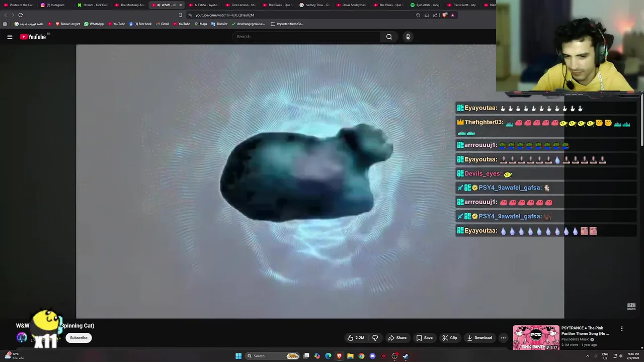Viewport: 644px width, 362px height.
Task: Reload the page with the refresh icon
Action: click(21, 15)
